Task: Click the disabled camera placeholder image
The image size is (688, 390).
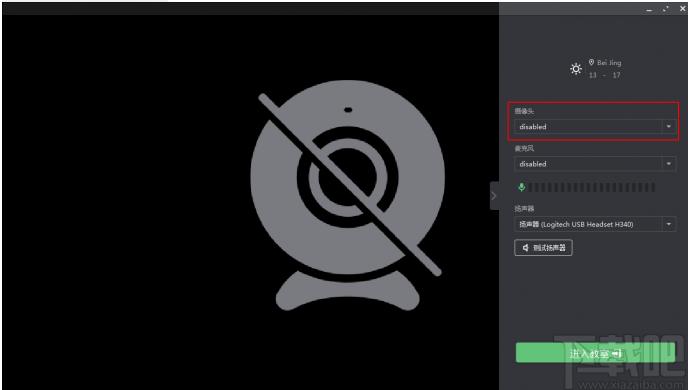Action: pyautogui.click(x=348, y=196)
